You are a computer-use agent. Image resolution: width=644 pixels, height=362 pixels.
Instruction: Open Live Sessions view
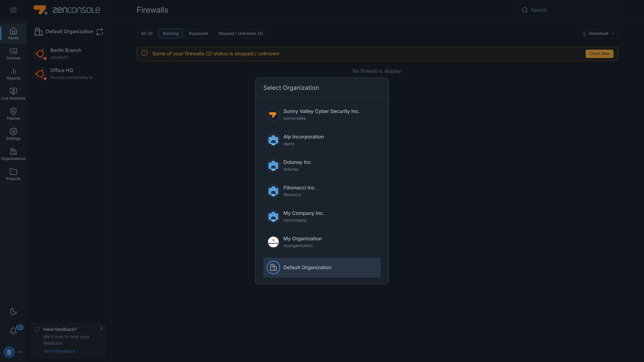coord(13,94)
